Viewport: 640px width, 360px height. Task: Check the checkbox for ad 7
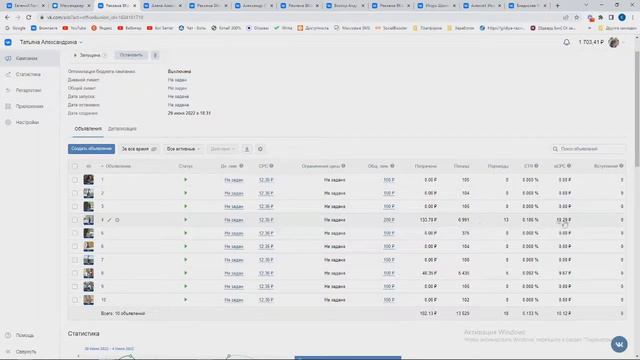pos(75,260)
